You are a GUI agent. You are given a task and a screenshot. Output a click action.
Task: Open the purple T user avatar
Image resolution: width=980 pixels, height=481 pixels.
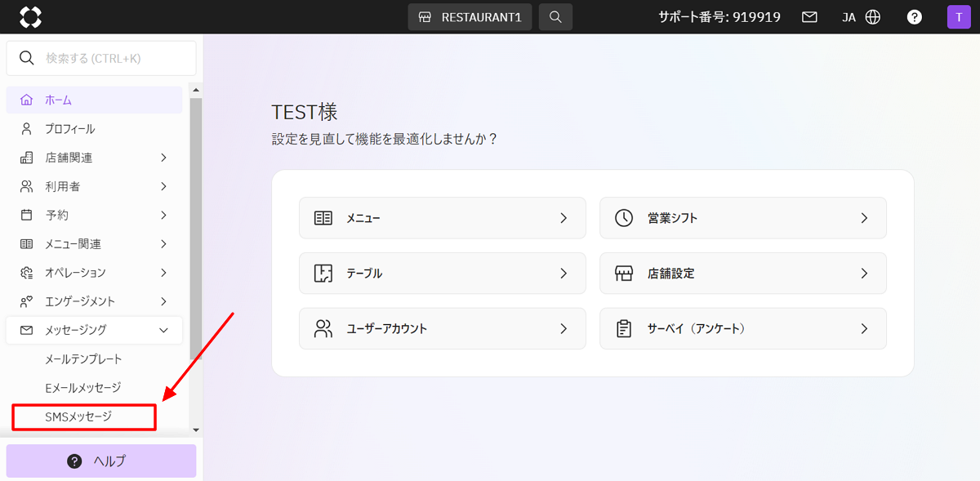click(959, 17)
